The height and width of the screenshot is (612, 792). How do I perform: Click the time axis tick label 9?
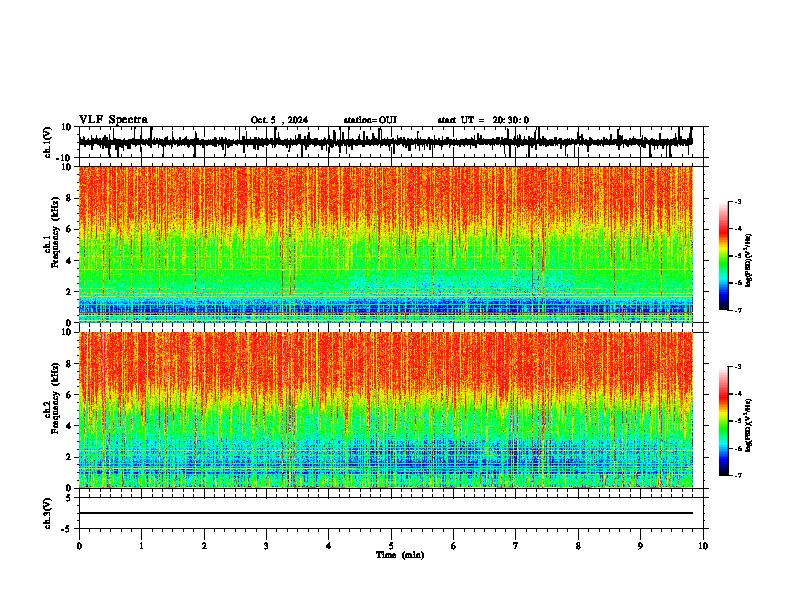(640, 546)
